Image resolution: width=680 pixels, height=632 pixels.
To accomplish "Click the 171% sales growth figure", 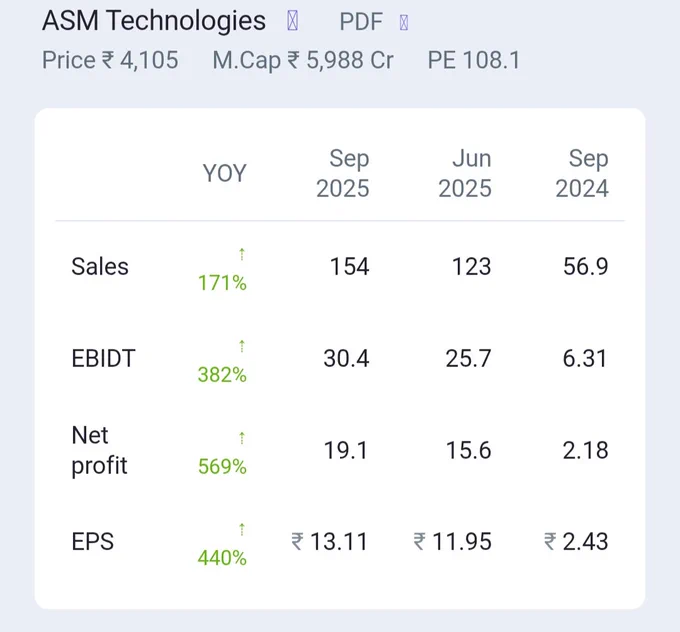I will tap(222, 283).
